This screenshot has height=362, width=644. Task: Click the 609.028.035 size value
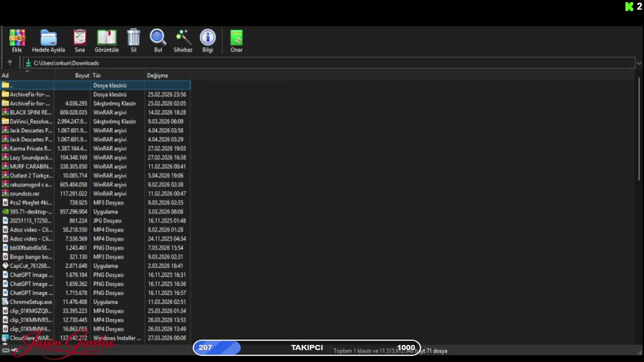coord(73,113)
